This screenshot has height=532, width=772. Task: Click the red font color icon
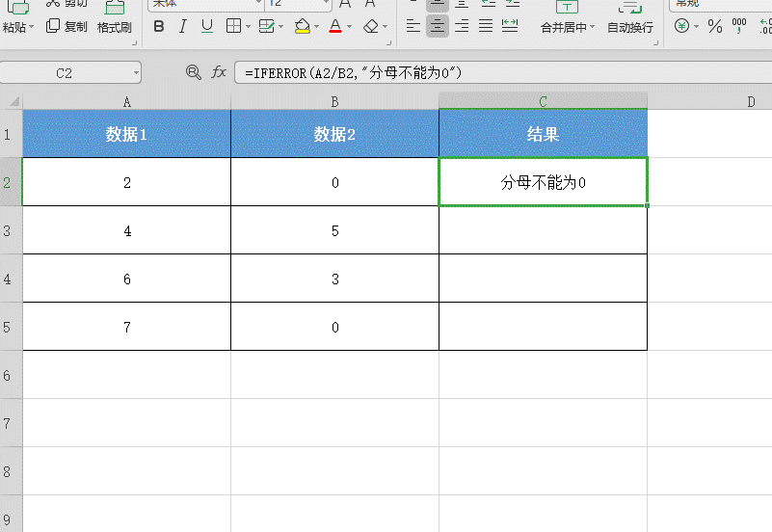pos(335,26)
